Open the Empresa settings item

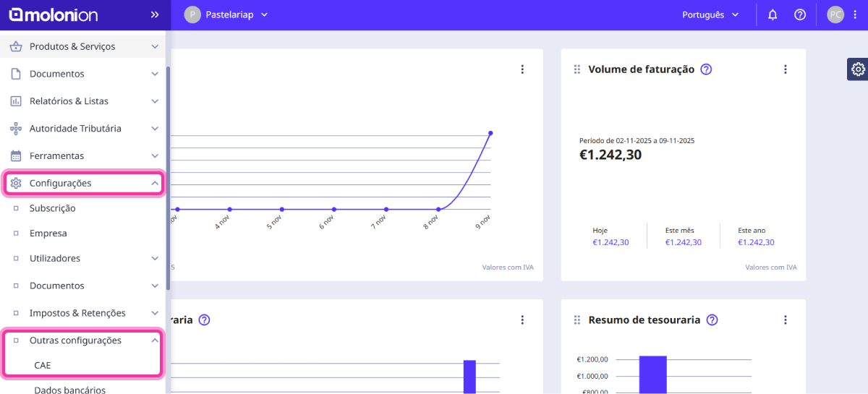click(48, 234)
